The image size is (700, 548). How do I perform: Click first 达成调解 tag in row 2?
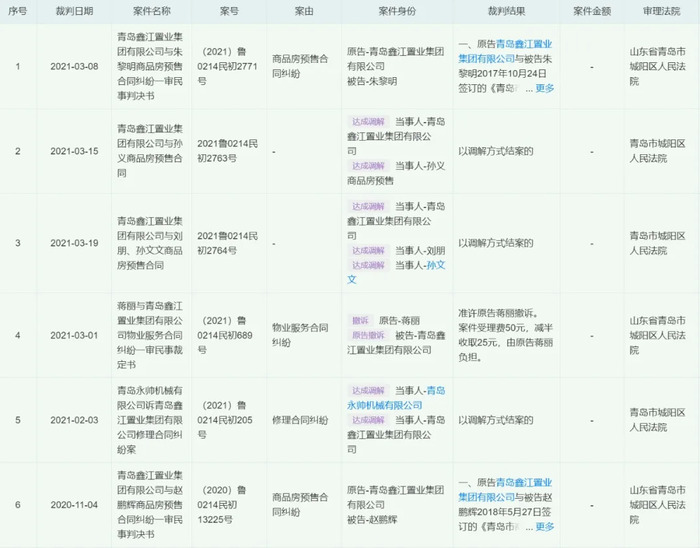(368, 122)
